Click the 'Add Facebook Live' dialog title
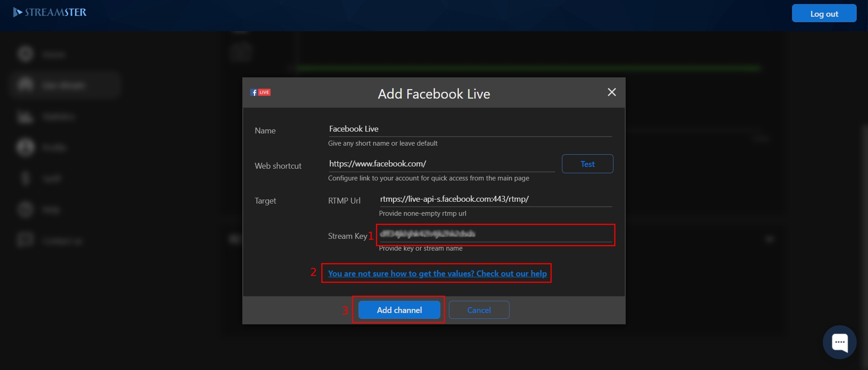 tap(434, 94)
